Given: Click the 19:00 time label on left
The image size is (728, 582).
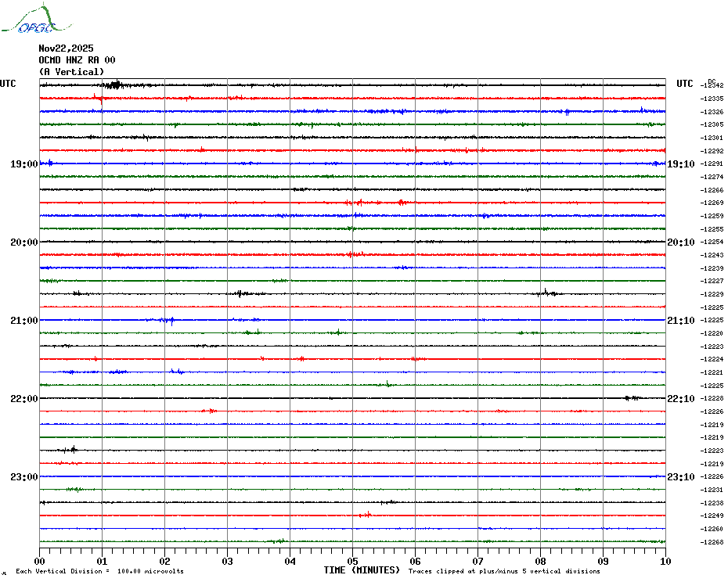Looking at the screenshot, I should tap(23, 163).
